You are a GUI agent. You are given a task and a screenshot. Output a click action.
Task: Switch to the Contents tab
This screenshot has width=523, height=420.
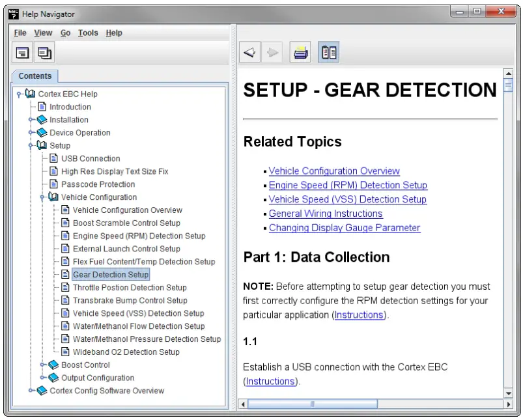(x=35, y=76)
